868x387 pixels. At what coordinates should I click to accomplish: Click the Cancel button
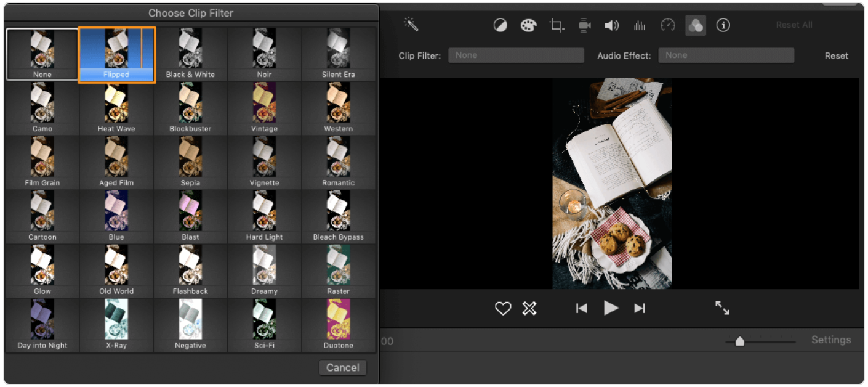point(342,368)
